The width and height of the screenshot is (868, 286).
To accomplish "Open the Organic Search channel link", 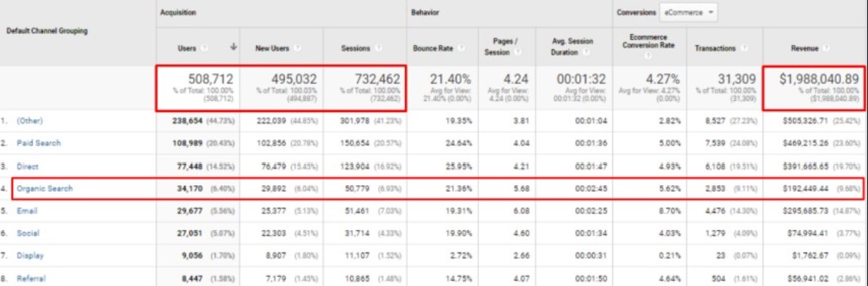I will point(44,189).
